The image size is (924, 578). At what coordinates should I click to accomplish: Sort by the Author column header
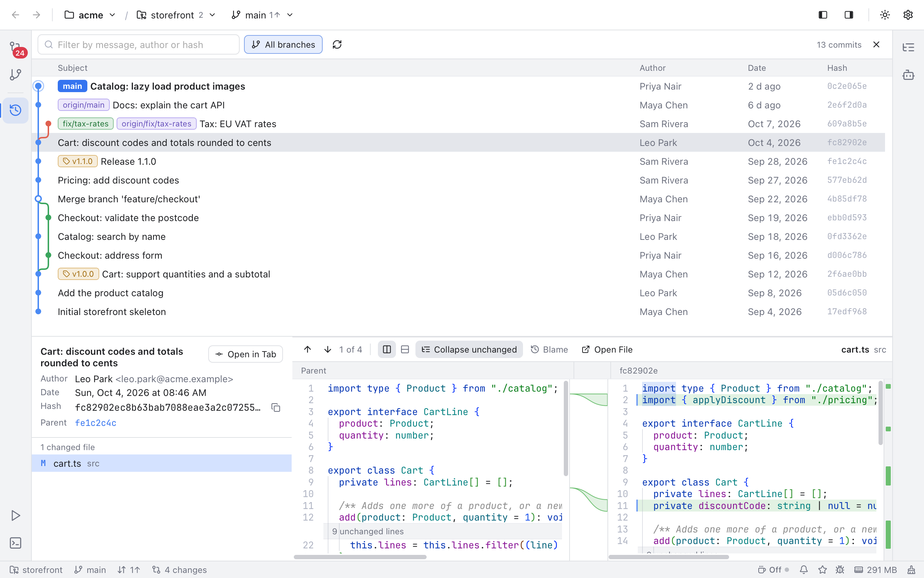tap(653, 68)
